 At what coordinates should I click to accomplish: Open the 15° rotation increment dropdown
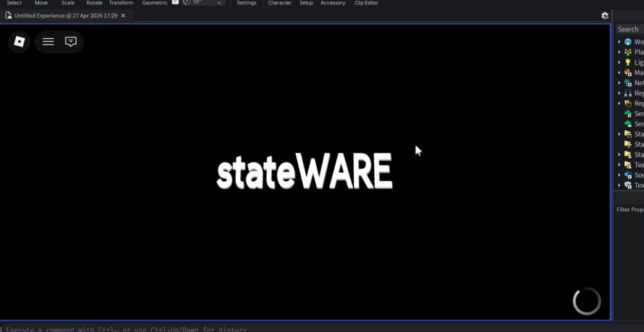pos(219,3)
